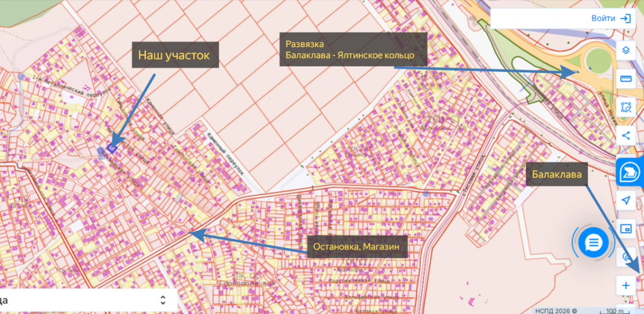Open the overview mini-map window
This screenshot has height=314, width=644.
(x=625, y=229)
